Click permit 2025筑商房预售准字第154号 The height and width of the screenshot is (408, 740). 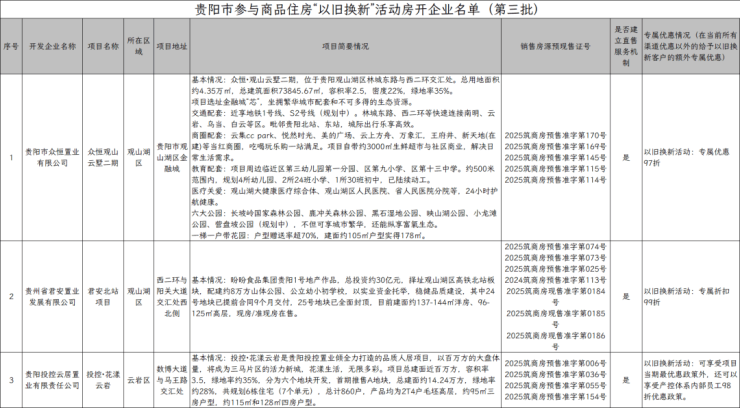[x=555, y=397]
